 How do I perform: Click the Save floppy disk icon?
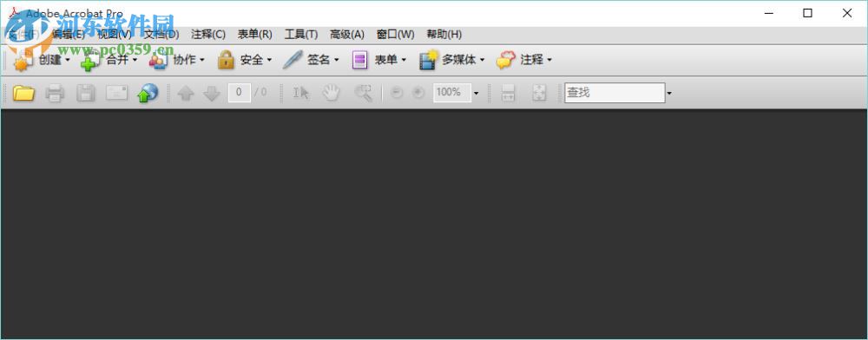pyautogui.click(x=85, y=93)
